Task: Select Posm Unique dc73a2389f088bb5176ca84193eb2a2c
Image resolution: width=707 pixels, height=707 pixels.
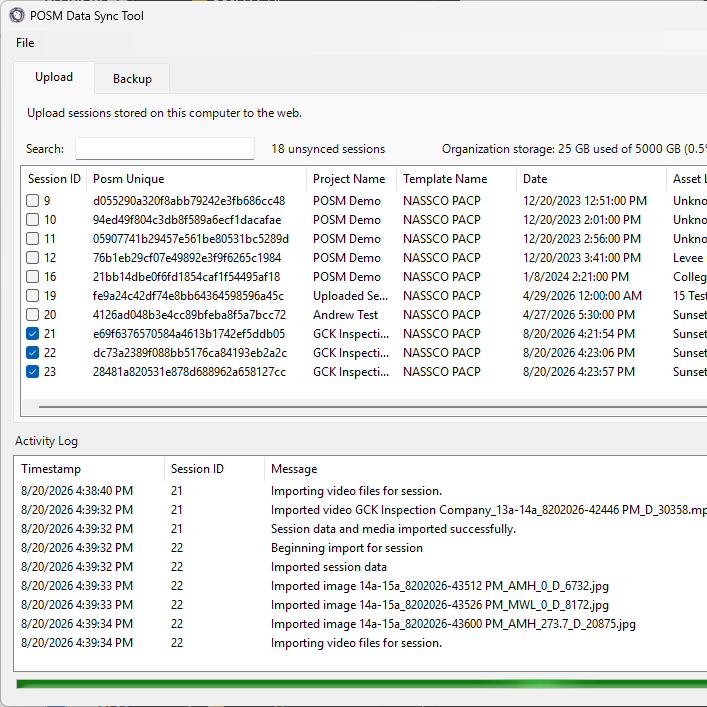Action: (x=189, y=353)
